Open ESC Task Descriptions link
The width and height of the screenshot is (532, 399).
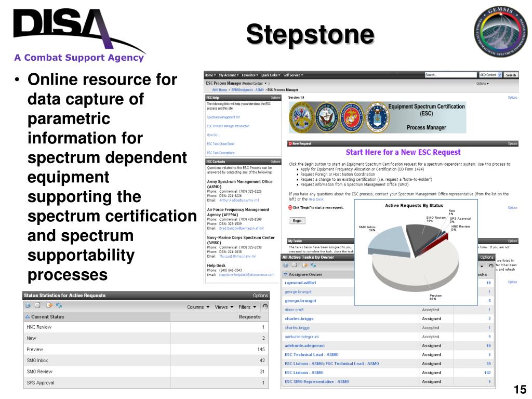tap(220, 153)
